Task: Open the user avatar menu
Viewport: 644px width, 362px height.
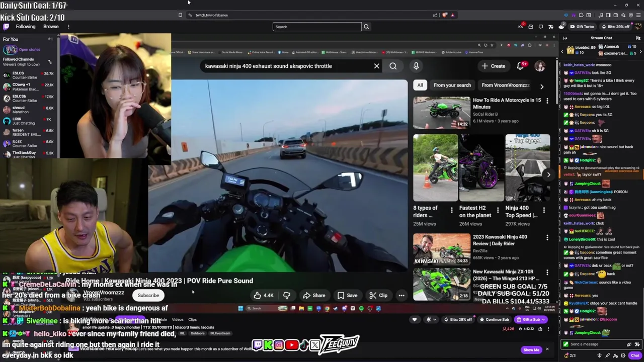Action: point(637,27)
